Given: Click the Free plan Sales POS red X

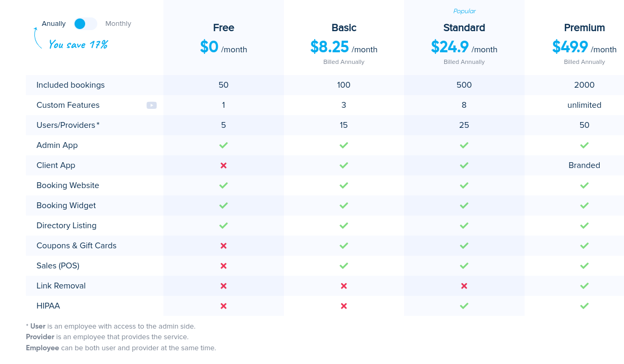Looking at the screenshot, I should (223, 266).
